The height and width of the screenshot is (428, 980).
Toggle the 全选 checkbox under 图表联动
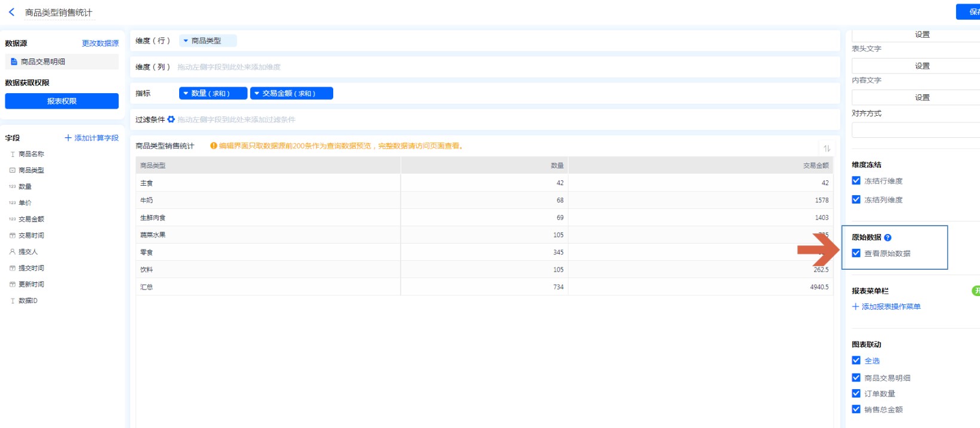(x=856, y=361)
